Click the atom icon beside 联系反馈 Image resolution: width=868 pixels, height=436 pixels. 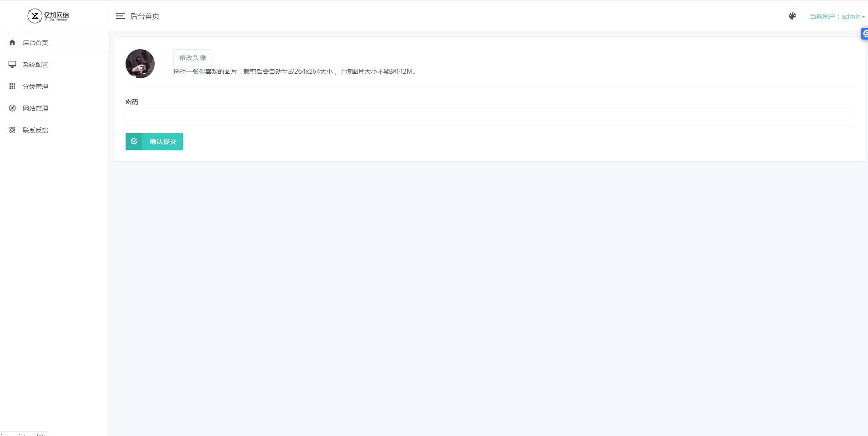pyautogui.click(x=12, y=130)
